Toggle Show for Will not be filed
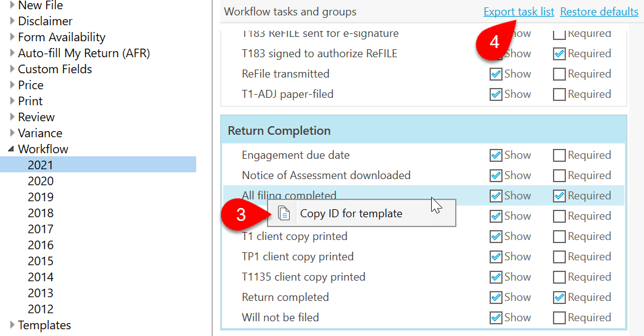The image size is (644, 336). [x=496, y=318]
